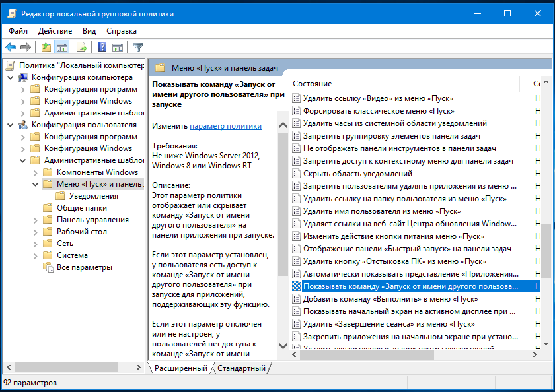
Task: Click the Forward arrow toolbar icon
Action: click(x=26, y=48)
